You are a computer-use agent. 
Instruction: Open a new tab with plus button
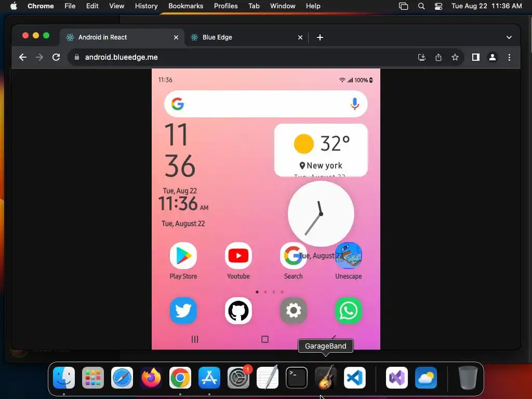tap(320, 37)
